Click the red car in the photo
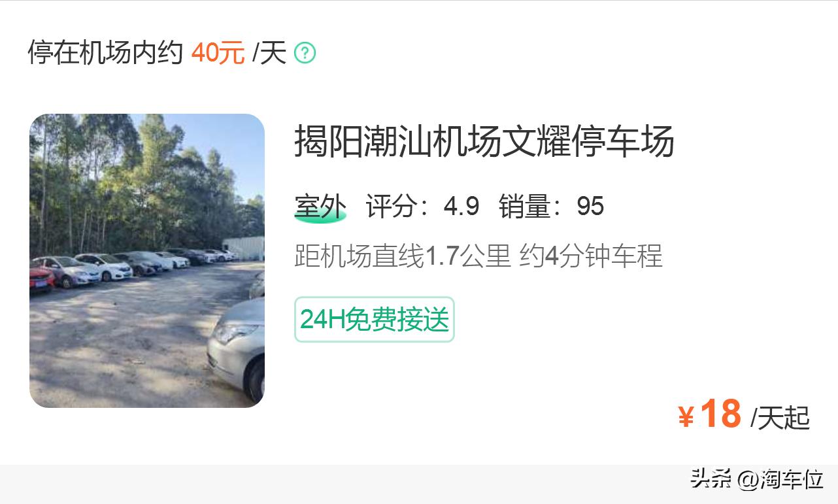 (42, 278)
